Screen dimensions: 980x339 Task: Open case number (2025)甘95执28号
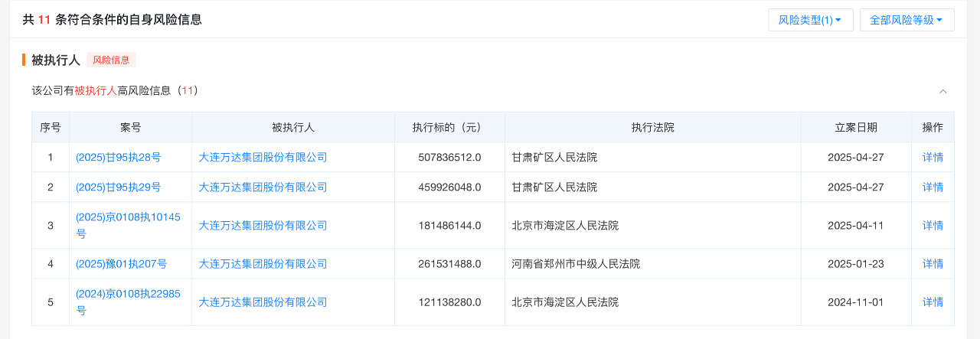[x=118, y=157]
